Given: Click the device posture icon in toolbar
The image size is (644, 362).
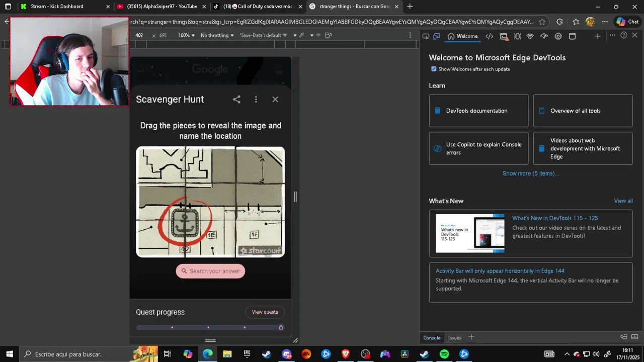Looking at the screenshot, I should 328,35.
